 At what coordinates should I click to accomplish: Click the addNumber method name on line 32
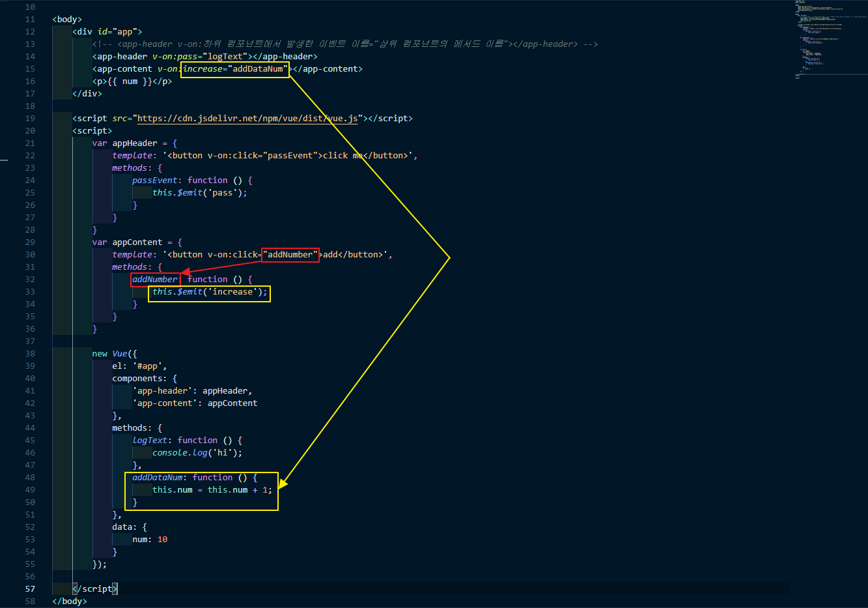(155, 280)
